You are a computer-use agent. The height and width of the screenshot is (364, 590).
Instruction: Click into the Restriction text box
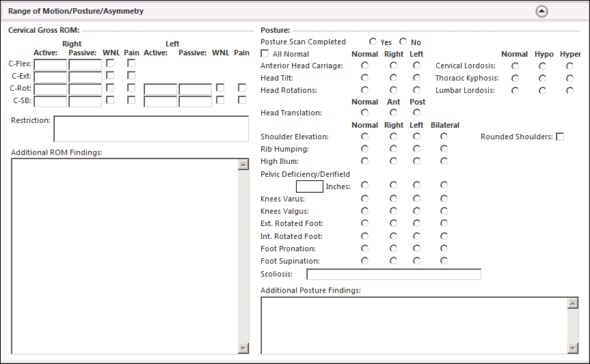click(151, 128)
